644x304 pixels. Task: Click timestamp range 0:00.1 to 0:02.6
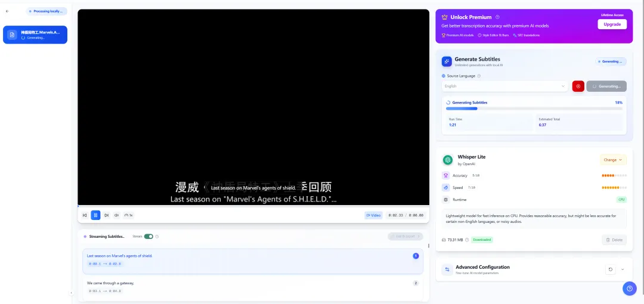[x=105, y=263]
